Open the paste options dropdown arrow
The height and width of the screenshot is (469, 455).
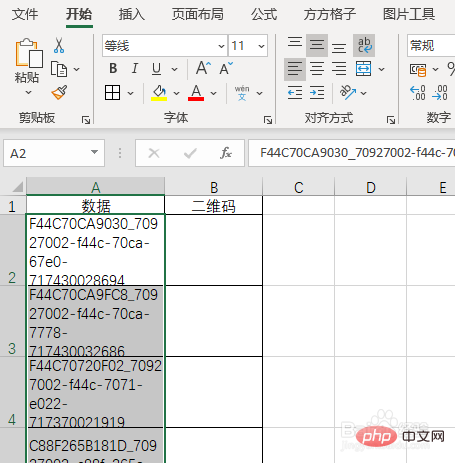(29, 92)
